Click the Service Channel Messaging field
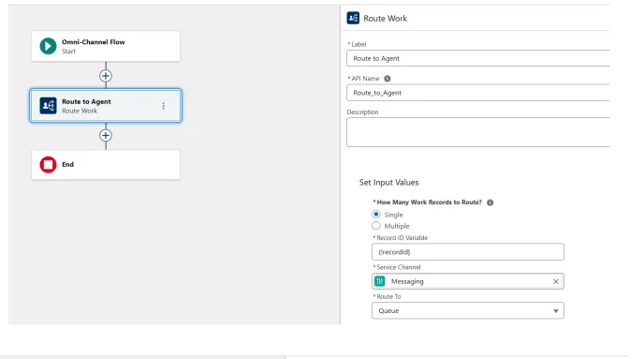The height and width of the screenshot is (359, 644). (x=468, y=281)
